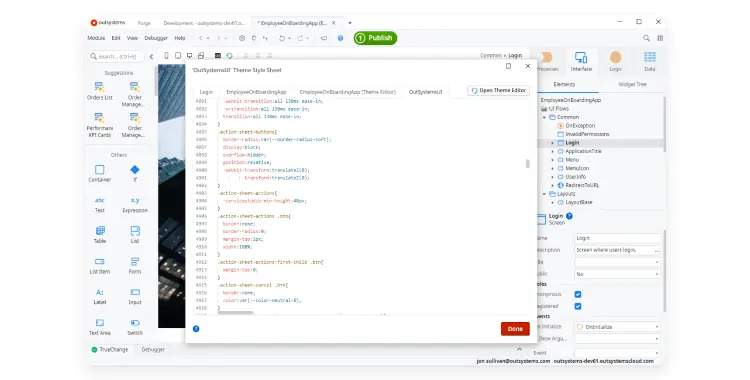Open the Module menu
This screenshot has width=750, height=380.
96,38
